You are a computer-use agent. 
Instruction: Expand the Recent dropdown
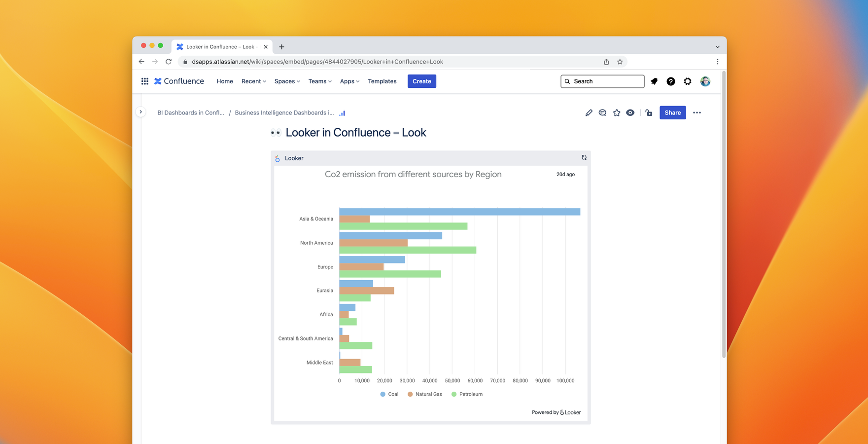coord(254,81)
